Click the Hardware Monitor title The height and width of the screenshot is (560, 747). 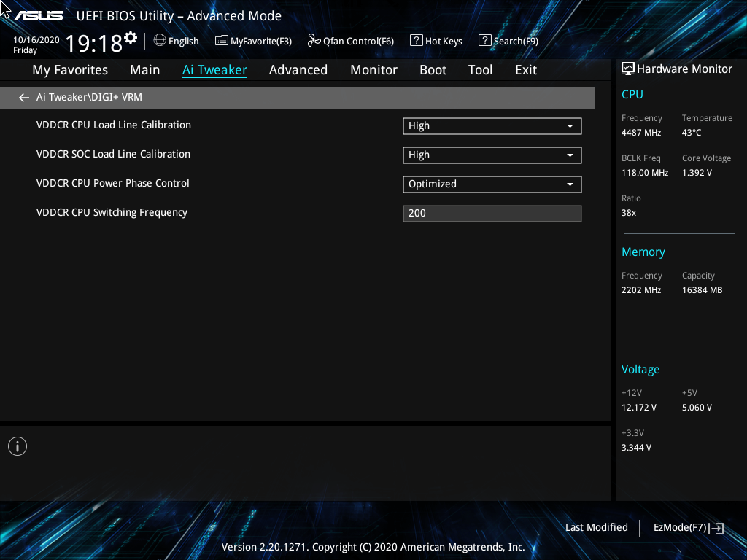(684, 69)
